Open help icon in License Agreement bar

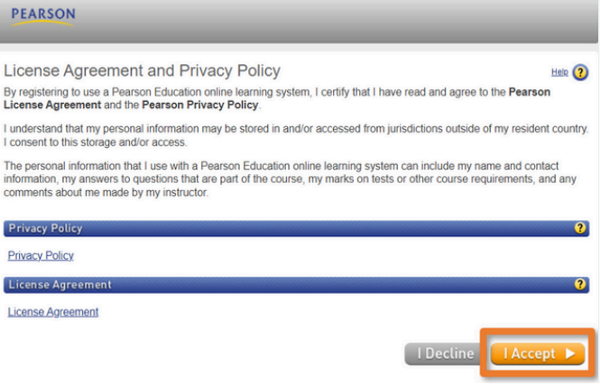pos(580,284)
